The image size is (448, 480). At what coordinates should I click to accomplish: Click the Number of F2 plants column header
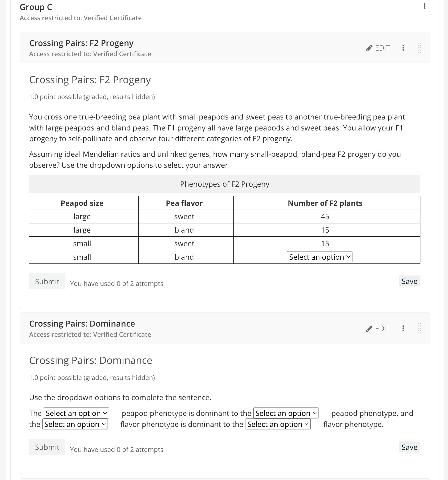(x=325, y=203)
